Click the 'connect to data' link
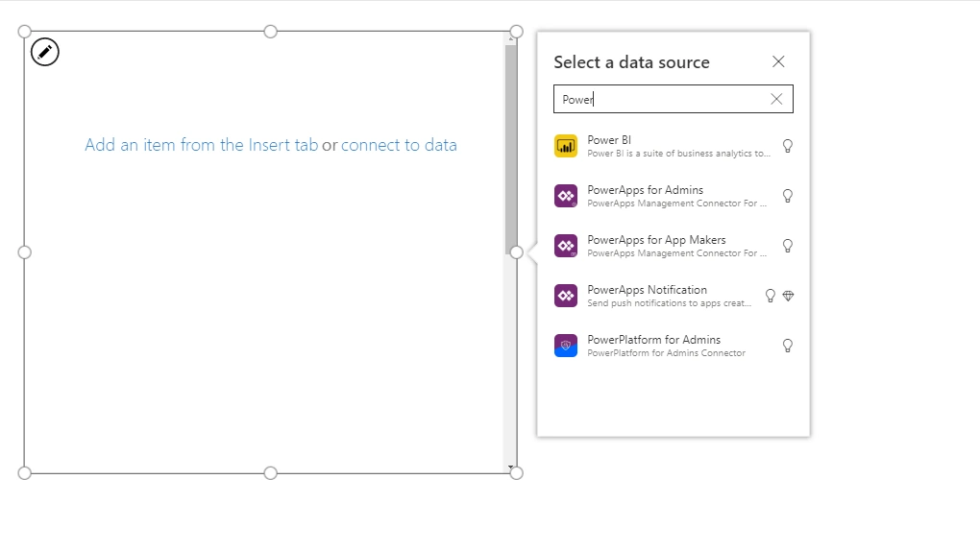Image resolution: width=980 pixels, height=551 pixels. (399, 145)
